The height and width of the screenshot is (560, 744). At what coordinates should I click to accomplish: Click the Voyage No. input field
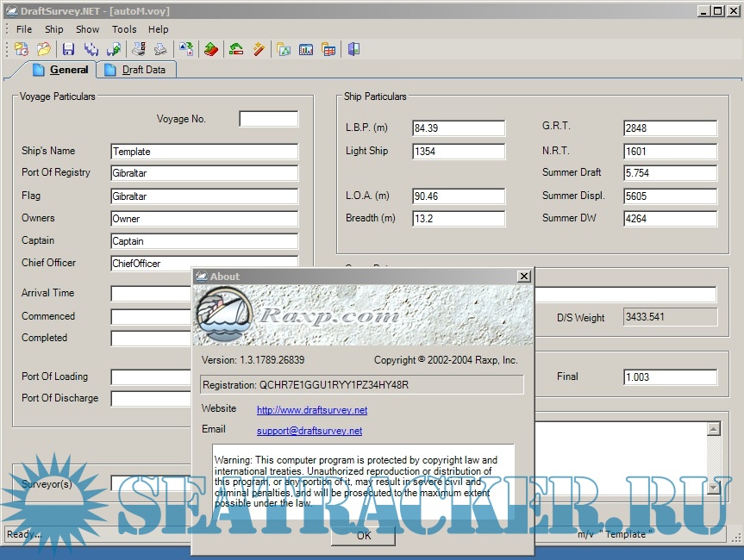coord(269,119)
